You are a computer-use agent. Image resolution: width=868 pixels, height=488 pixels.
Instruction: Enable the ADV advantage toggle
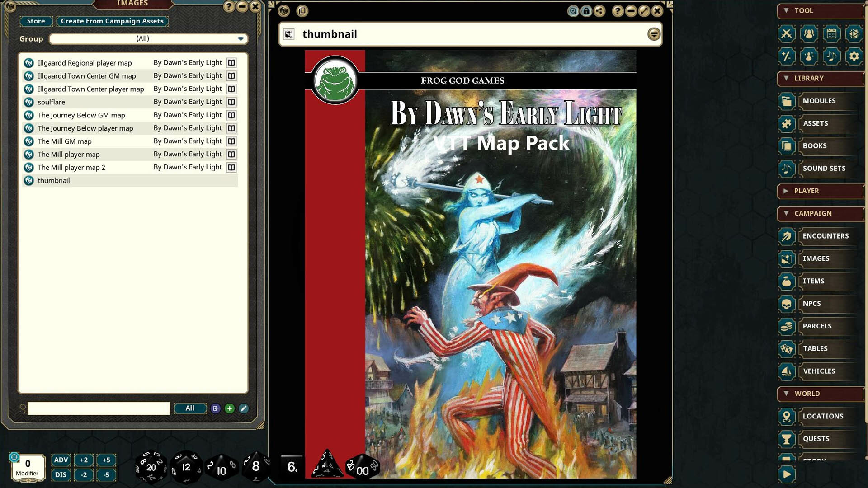pos(61,460)
